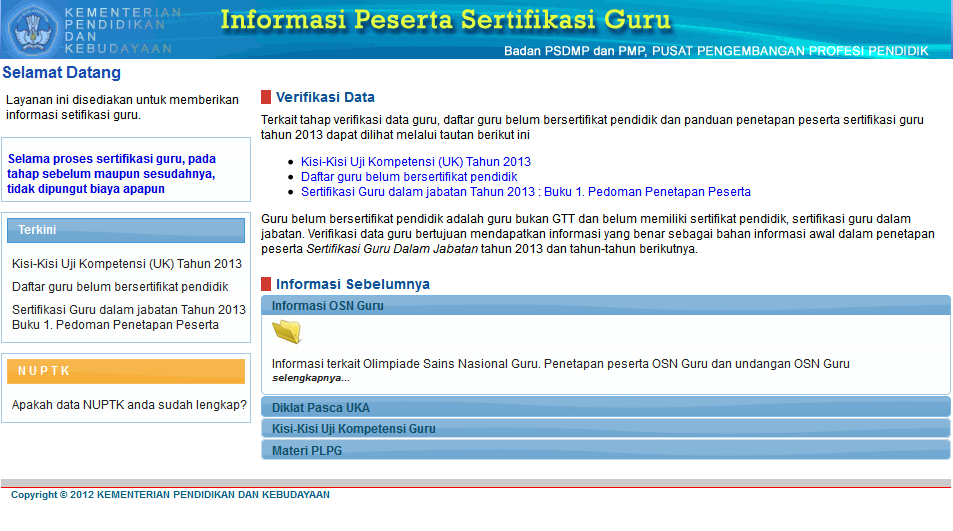Click Apakah data NUPTK anda sudah lengkap?
The height and width of the screenshot is (531, 953).
click(x=129, y=405)
